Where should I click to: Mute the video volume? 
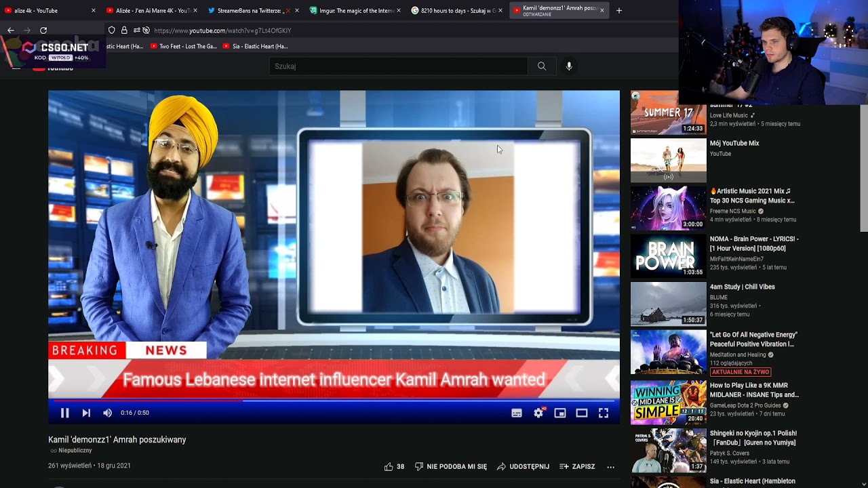(x=107, y=413)
